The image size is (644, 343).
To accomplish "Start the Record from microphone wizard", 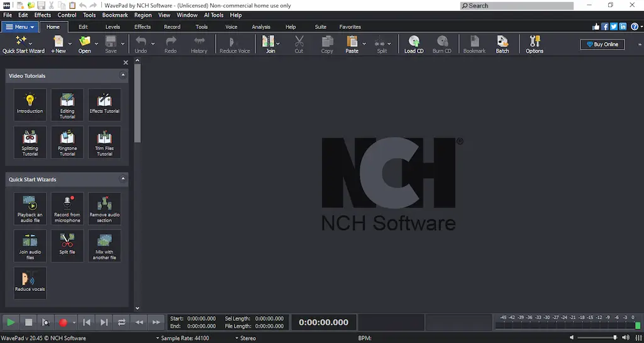I will (67, 209).
